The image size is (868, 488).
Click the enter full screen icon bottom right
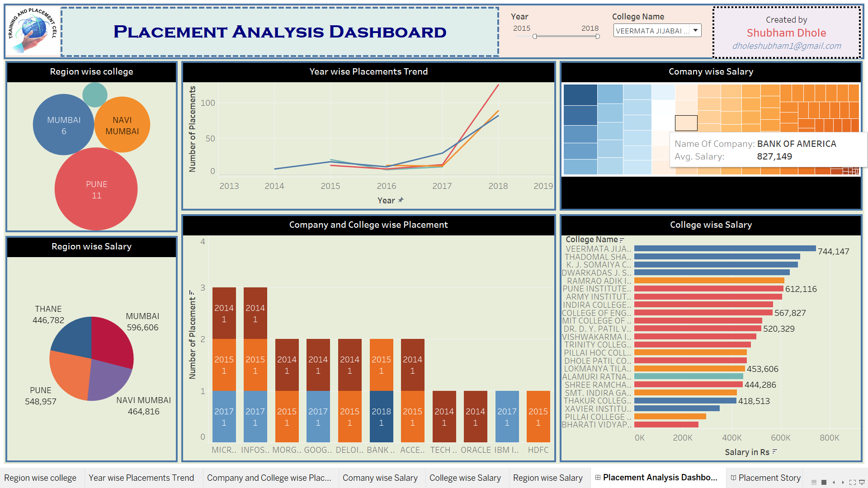pos(853,483)
